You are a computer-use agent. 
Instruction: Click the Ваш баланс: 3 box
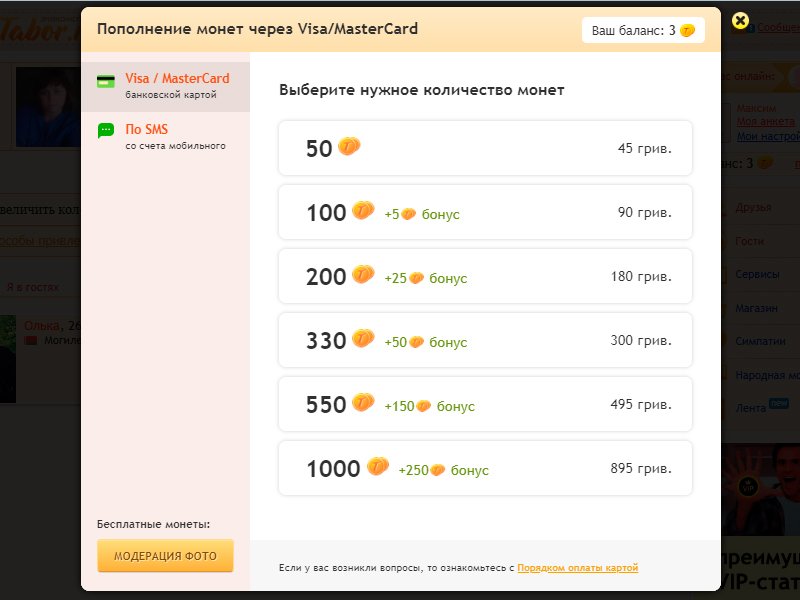click(643, 31)
